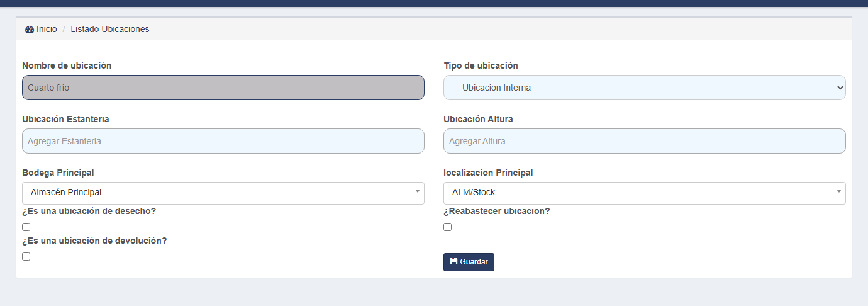Click the ¿Es una ubicación de devolución? label
Screen dimensions: 868x306
(x=94, y=241)
